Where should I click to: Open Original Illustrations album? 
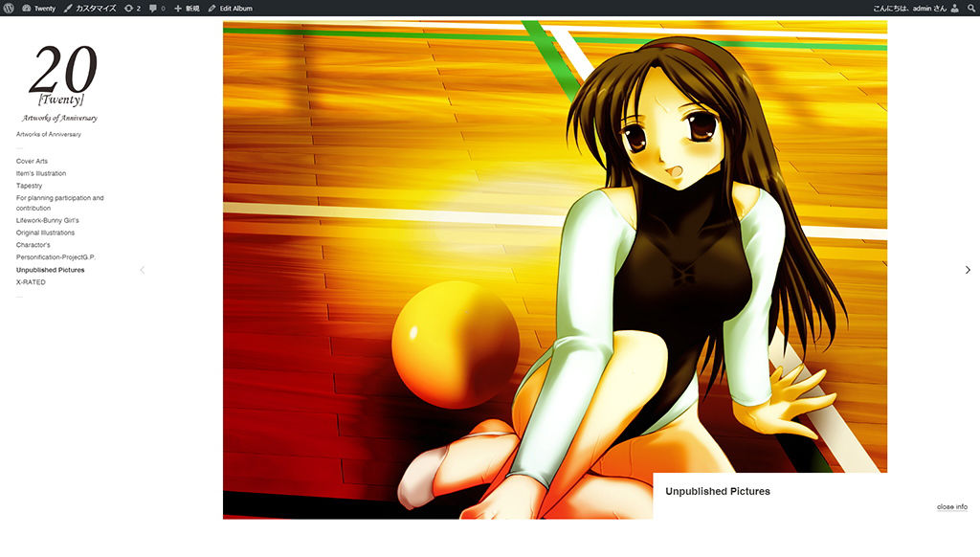(x=45, y=233)
